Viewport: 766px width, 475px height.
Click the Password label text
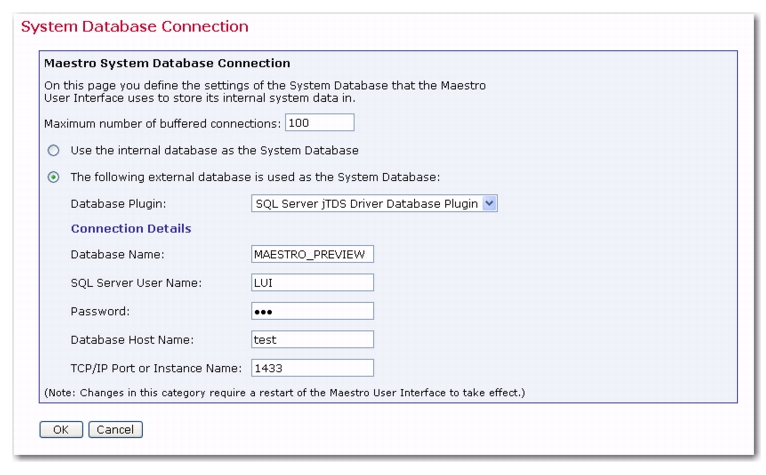tap(100, 311)
